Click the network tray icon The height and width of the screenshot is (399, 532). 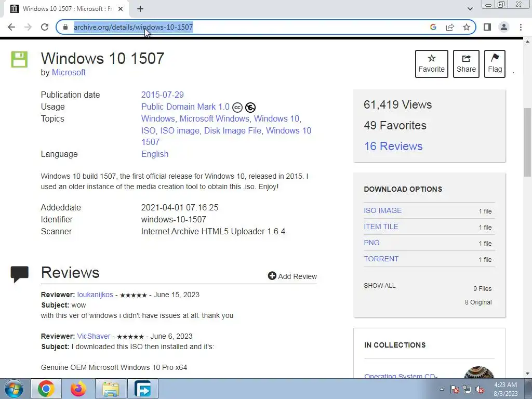click(x=467, y=389)
